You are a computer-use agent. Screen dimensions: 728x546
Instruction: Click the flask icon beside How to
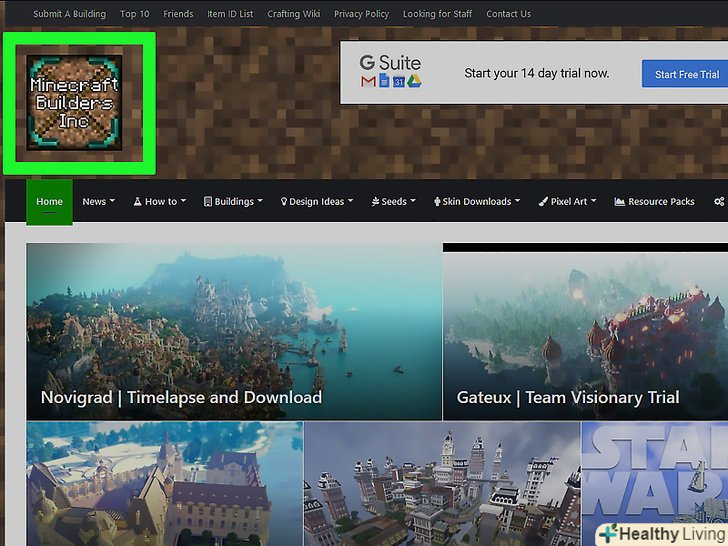click(x=137, y=202)
